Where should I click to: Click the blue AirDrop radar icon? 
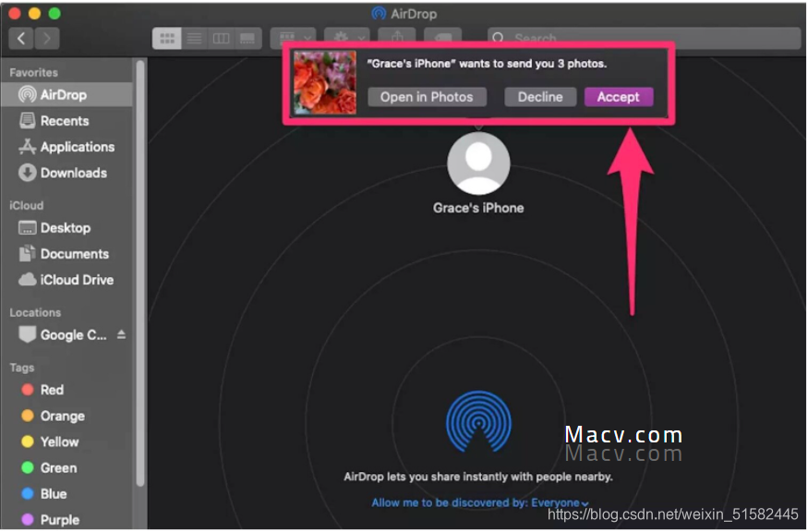click(x=478, y=422)
